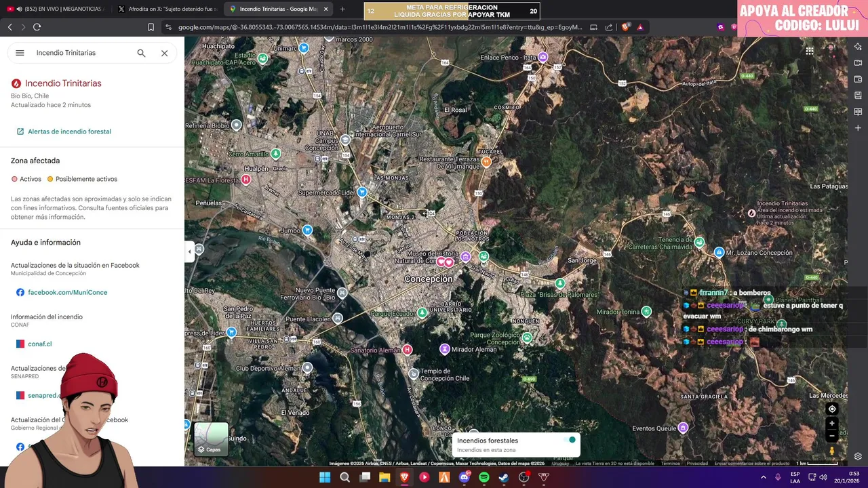868x488 pixels.
Task: Open Steam from the taskbar
Action: point(504,477)
